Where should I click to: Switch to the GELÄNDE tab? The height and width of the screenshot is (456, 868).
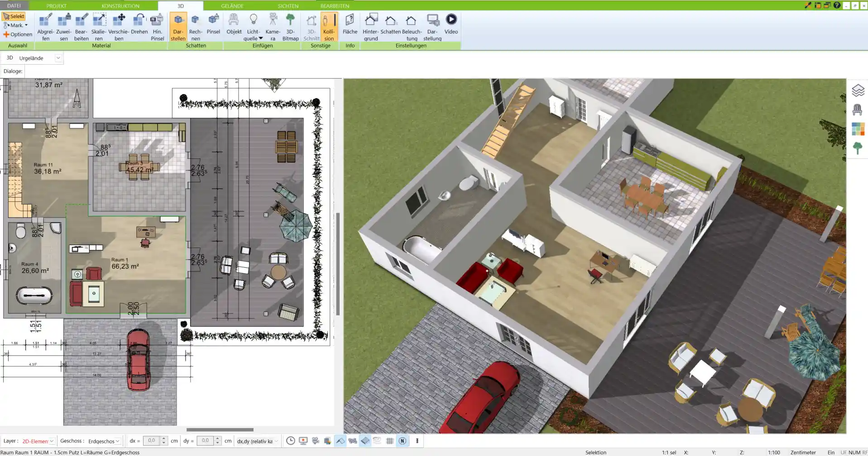coord(232,6)
